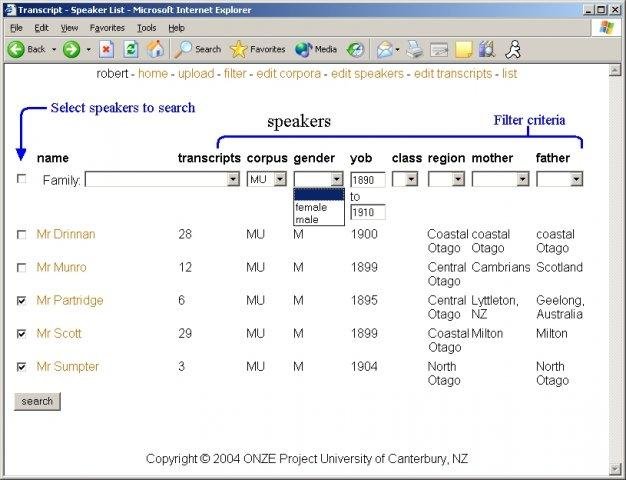Open the Mail envelope icon

pyautogui.click(x=384, y=50)
